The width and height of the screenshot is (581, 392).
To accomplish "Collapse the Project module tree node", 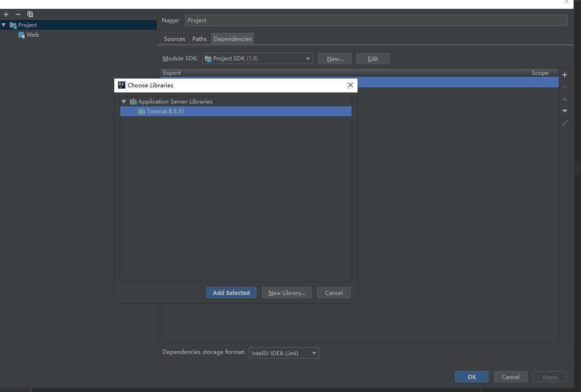I will [4, 25].
